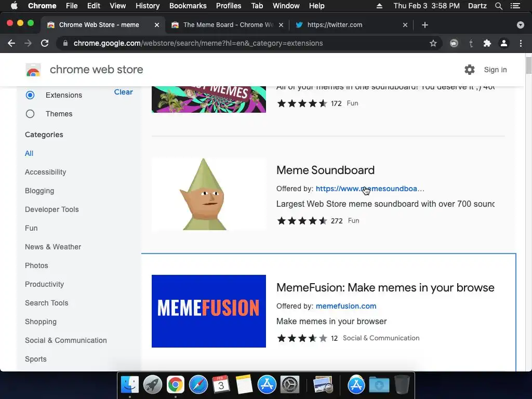Screen dimensions: 532x399
Task: Open the Meme Soundboard gnome thumbnail
Action: pos(209,194)
